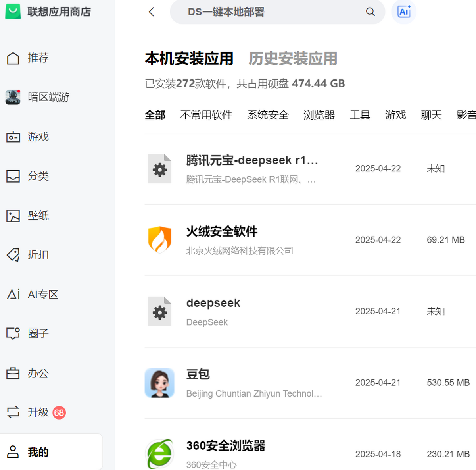Screen dimensions: 476x470
Task: Open 壁纸 label in sidebar
Action: [x=38, y=216]
